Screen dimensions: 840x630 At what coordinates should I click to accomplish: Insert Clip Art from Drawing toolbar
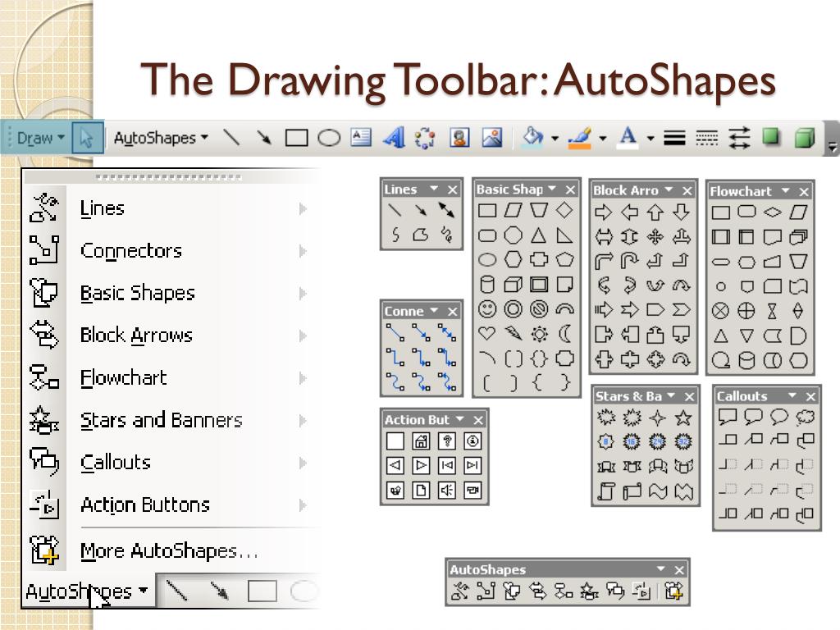pyautogui.click(x=459, y=138)
